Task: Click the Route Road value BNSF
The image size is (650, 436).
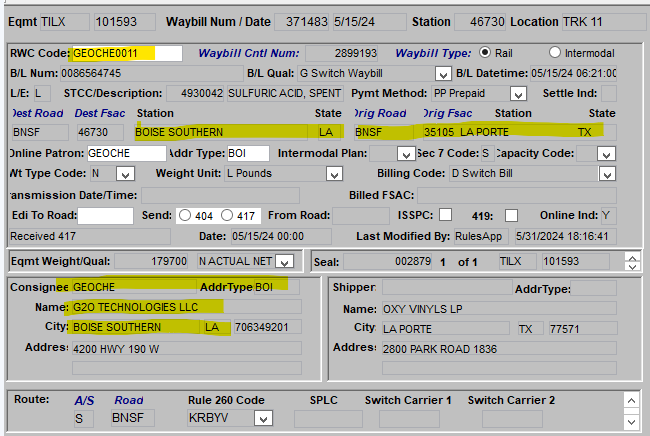Action: click(x=133, y=418)
